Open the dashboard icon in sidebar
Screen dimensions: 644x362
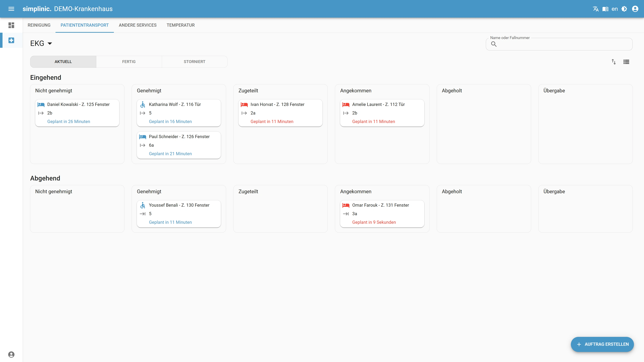point(11,25)
